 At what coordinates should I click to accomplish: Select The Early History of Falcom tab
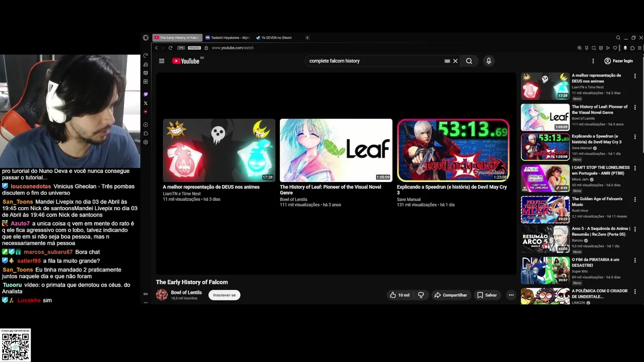point(177,38)
